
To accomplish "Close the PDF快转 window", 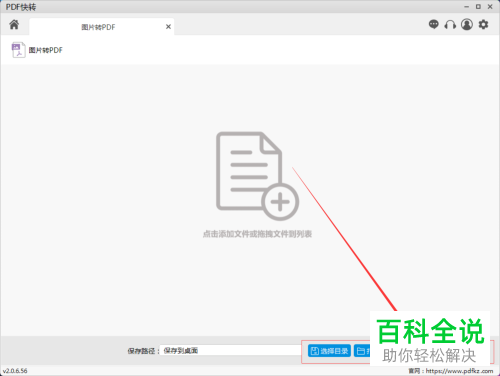I will (x=490, y=7).
